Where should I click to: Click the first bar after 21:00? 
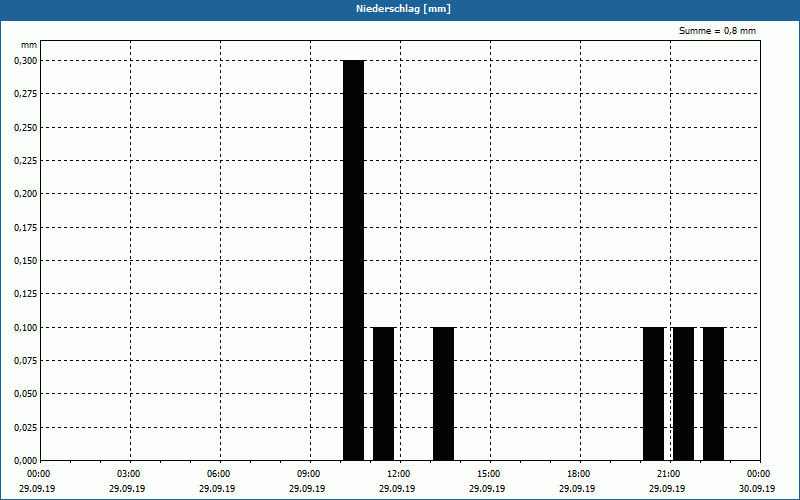(x=684, y=393)
